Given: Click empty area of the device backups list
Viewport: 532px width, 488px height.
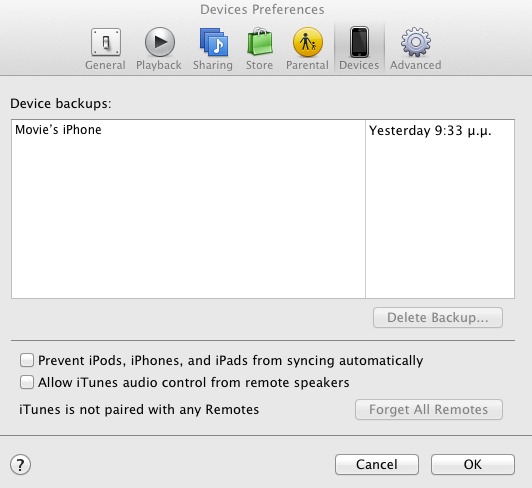Looking at the screenshot, I should [x=188, y=217].
